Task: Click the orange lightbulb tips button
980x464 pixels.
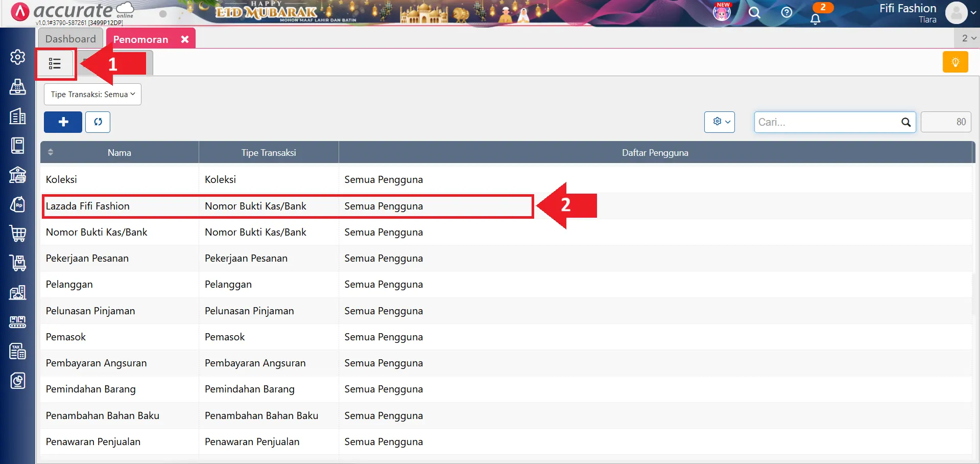Action: (x=955, y=62)
